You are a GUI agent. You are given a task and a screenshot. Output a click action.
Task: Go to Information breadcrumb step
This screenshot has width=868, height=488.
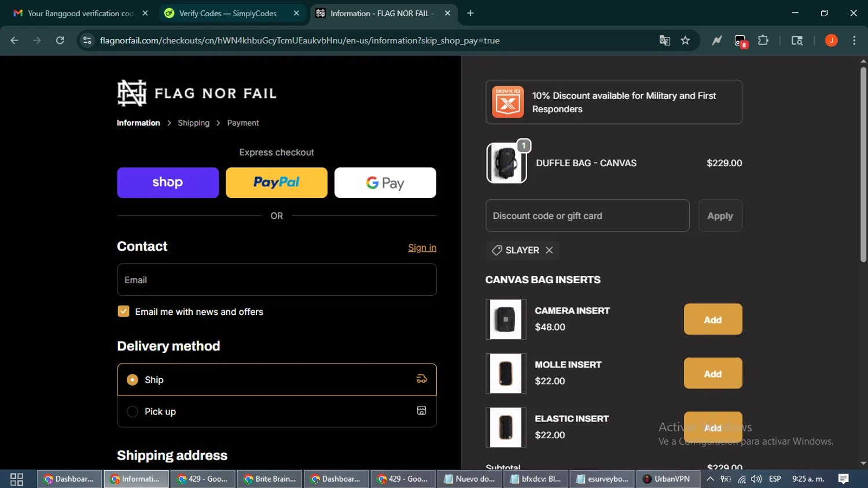138,123
